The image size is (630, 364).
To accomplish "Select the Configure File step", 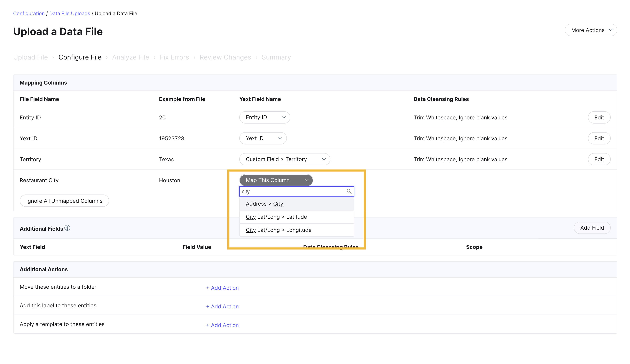I will pos(80,57).
